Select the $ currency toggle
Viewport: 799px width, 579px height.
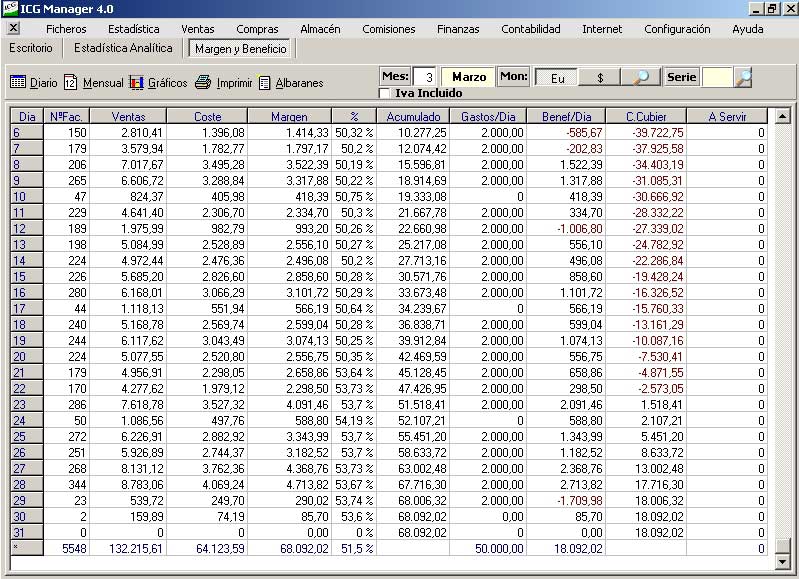600,77
